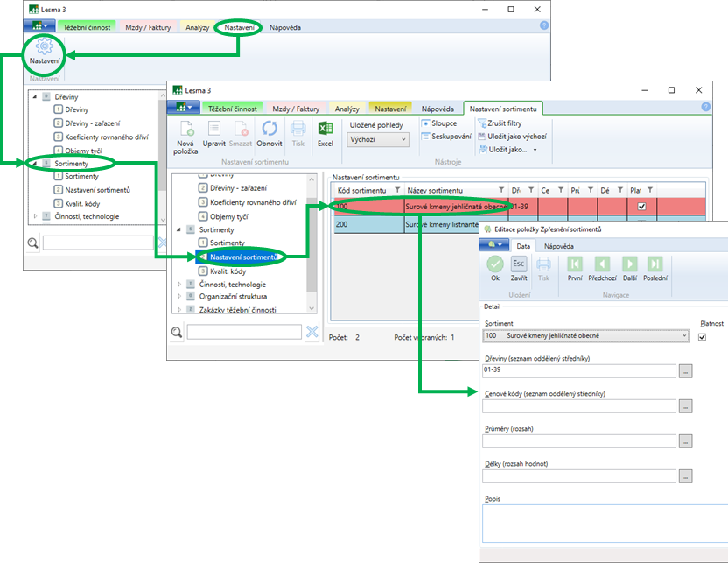This screenshot has height=563, width=728.
Task: Toggle the Platnost checkbox in edit dialog
Action: (x=702, y=336)
